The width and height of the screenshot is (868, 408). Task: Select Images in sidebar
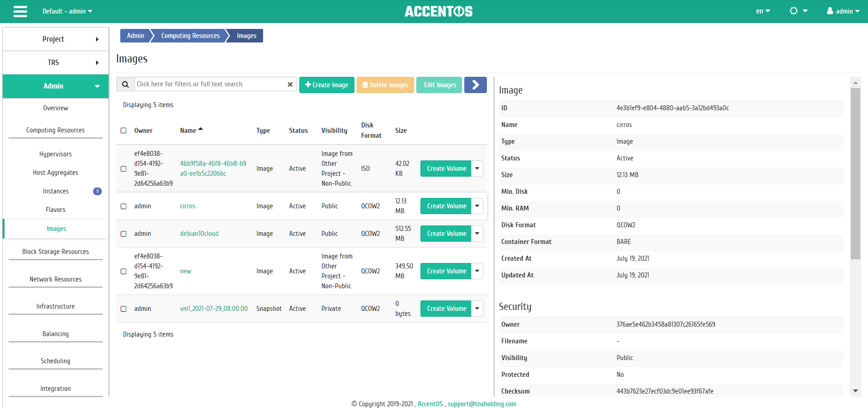[x=56, y=229]
